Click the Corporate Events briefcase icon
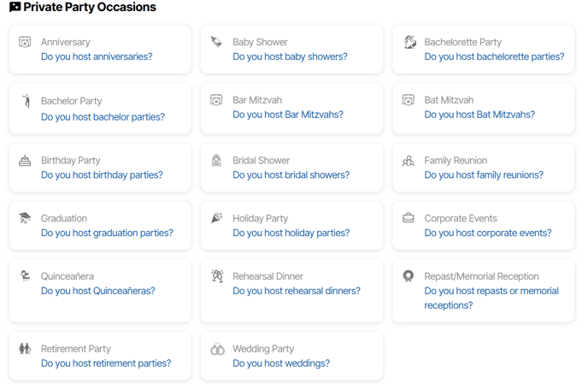The image size is (588, 384). click(408, 218)
